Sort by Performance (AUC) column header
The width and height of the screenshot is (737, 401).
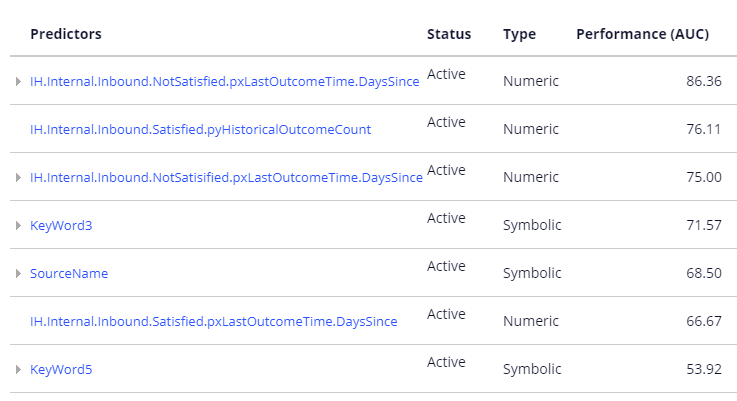pos(642,34)
